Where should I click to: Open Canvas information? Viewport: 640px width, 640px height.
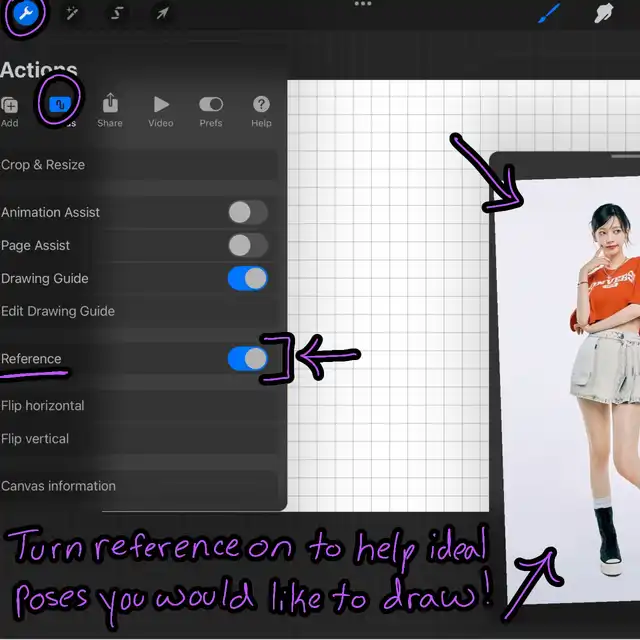(58, 486)
